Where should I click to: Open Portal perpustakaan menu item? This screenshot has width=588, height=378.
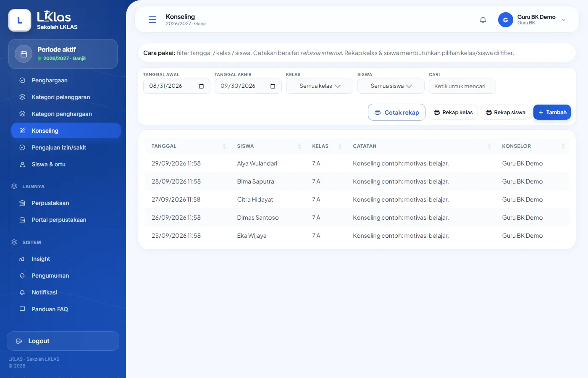(x=66, y=220)
